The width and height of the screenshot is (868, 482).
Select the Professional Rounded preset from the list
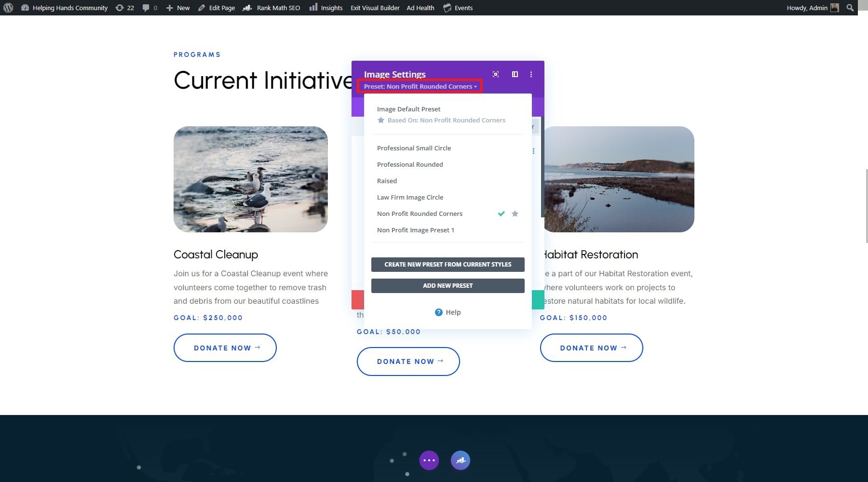pos(410,164)
